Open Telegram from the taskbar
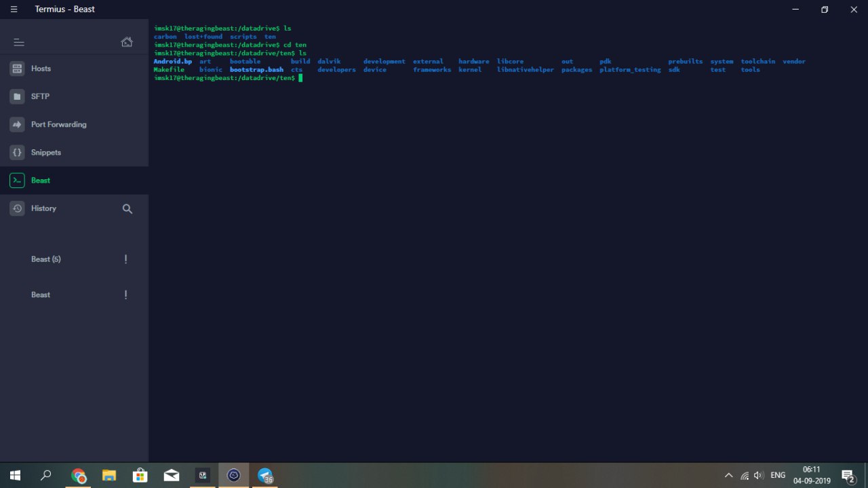 click(x=264, y=475)
